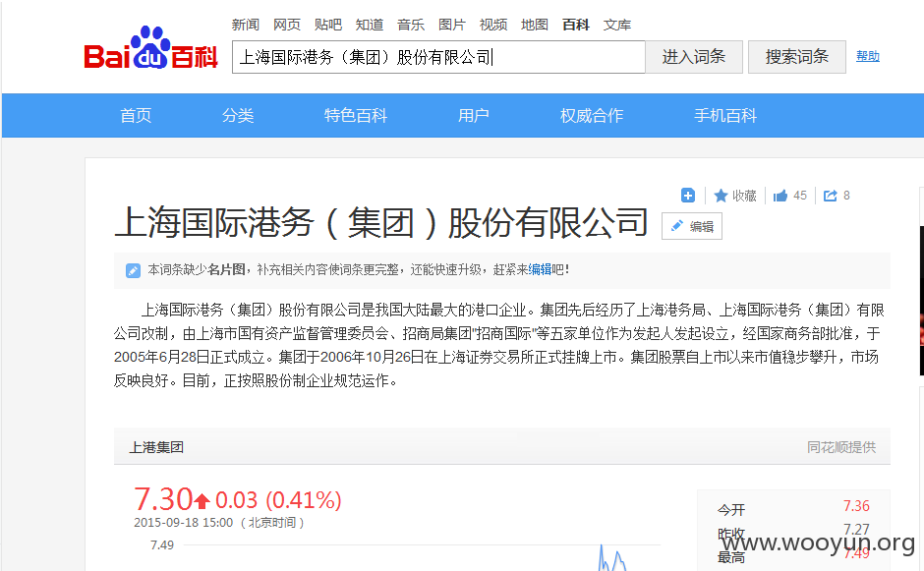Click the 编辑 link in the notice bar
Viewport: 924px width, 571px height.
(540, 270)
